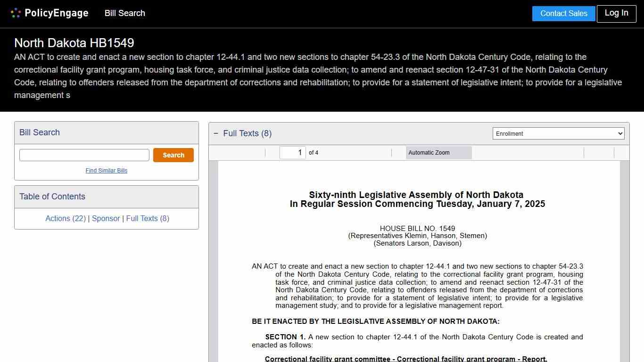The image size is (644, 362).
Task: Click the page number input showing 1 of 4
Action: (x=292, y=152)
